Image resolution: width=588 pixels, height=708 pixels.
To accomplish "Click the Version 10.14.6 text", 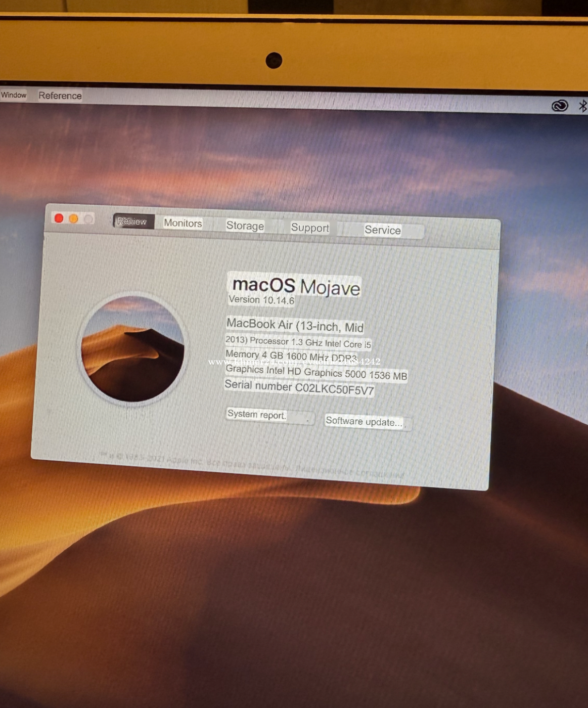I will [261, 300].
